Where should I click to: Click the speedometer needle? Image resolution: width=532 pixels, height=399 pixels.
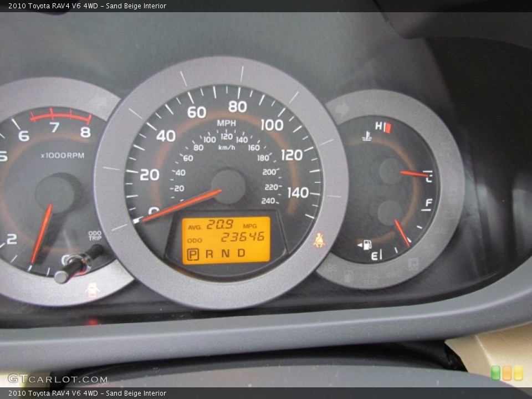[181, 206]
